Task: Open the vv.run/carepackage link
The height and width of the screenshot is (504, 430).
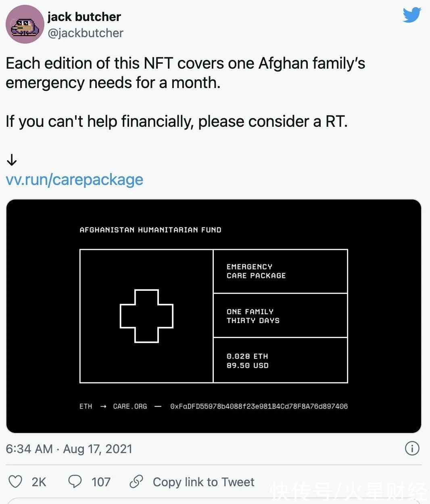Action: click(x=75, y=179)
